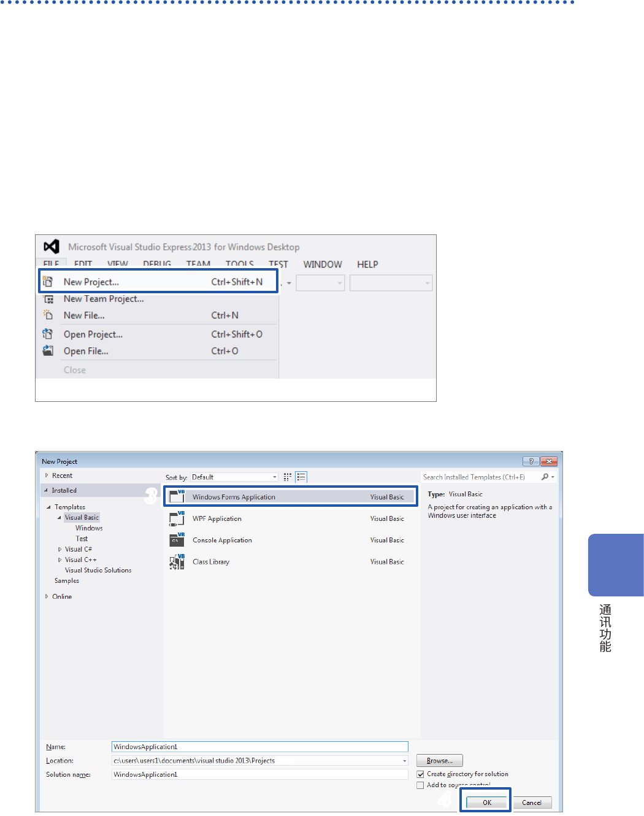Image resolution: width=644 pixels, height=816 pixels.
Task: Click the New Project dialog help button
Action: (531, 461)
